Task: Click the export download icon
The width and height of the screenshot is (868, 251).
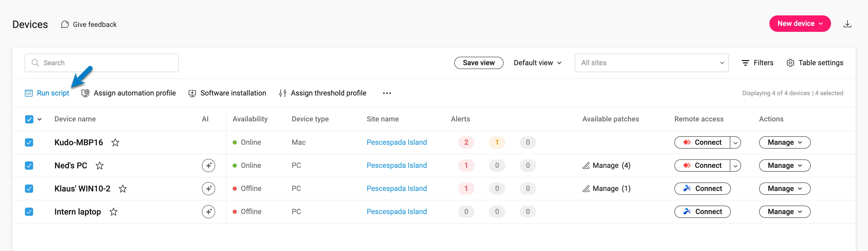Action: click(847, 24)
